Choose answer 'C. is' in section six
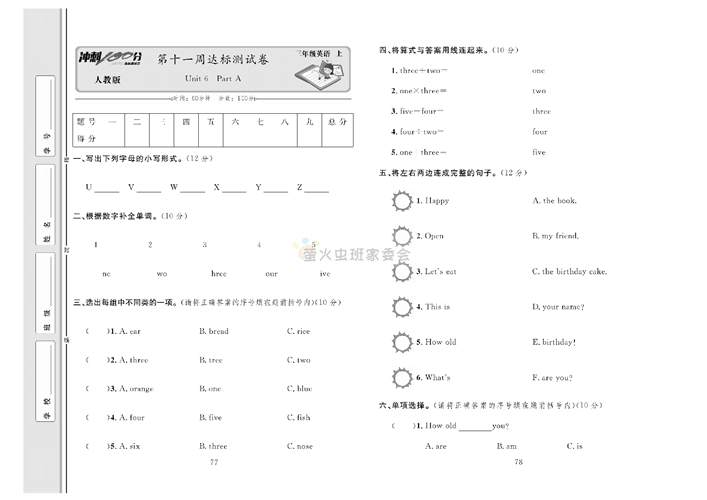Screen dimensions: 707x500 point(574,446)
